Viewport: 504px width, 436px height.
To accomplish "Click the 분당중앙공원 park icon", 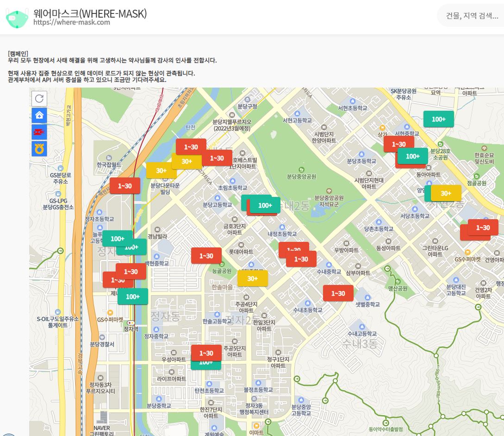I will point(301,170).
